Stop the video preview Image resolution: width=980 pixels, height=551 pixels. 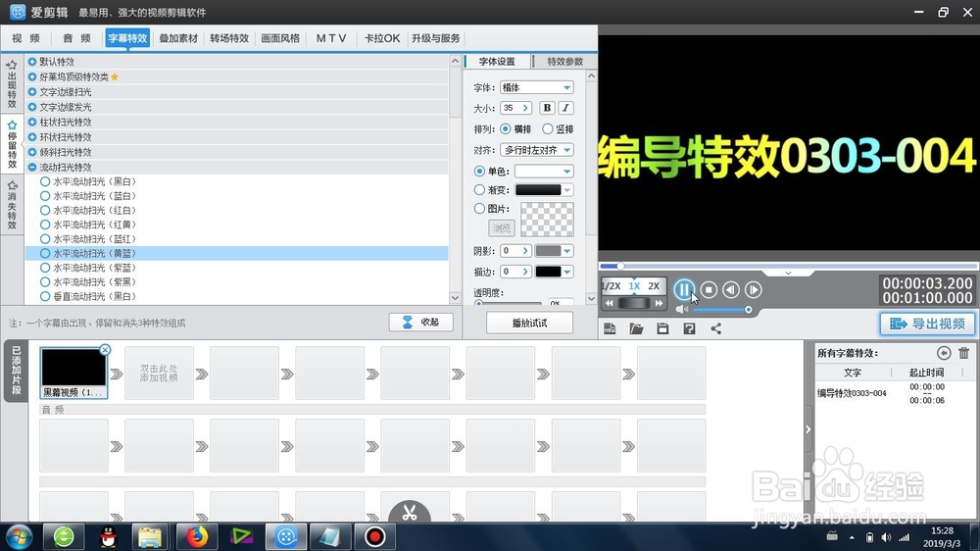pyautogui.click(x=709, y=289)
